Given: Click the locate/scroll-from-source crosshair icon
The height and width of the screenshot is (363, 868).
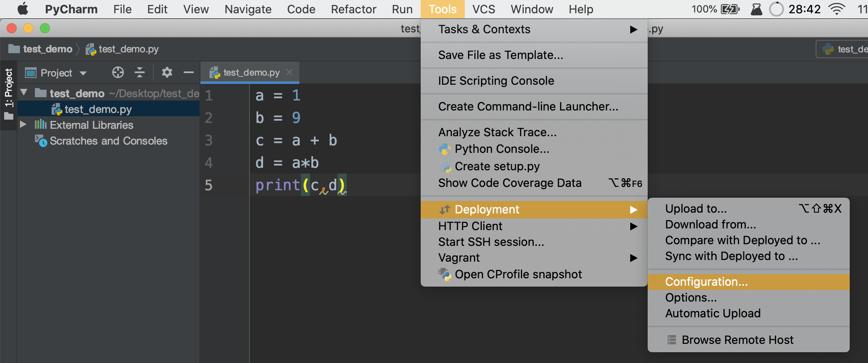Looking at the screenshot, I should click(x=118, y=73).
